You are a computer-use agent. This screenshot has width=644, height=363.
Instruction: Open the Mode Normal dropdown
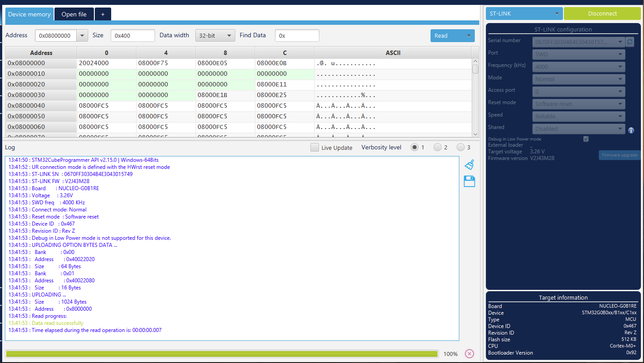578,79
